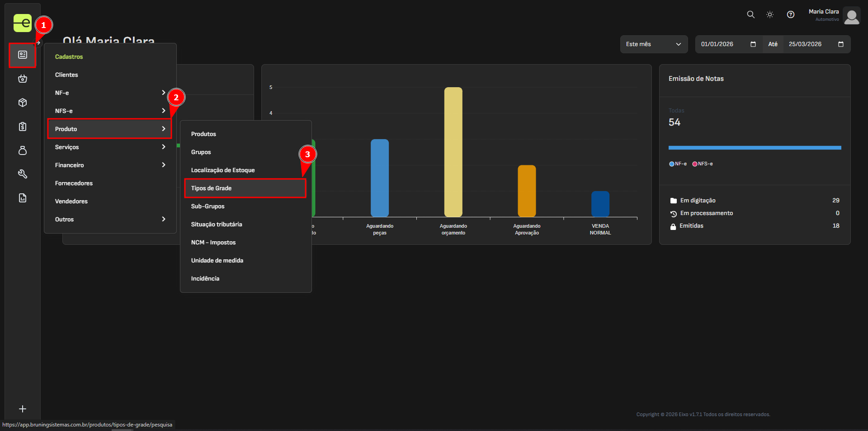
Task: Toggle NF-e legend in Emissão de Notas
Action: click(x=678, y=164)
